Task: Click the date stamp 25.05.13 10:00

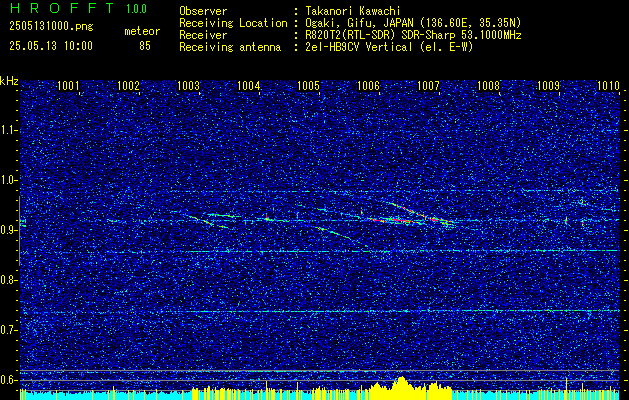Action: pos(51,46)
